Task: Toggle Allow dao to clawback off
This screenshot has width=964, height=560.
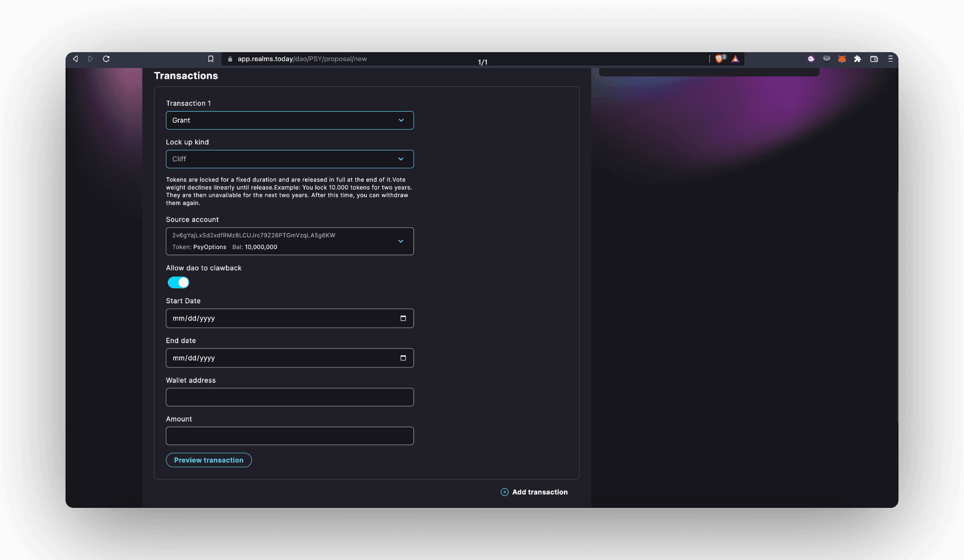Action: 178,282
